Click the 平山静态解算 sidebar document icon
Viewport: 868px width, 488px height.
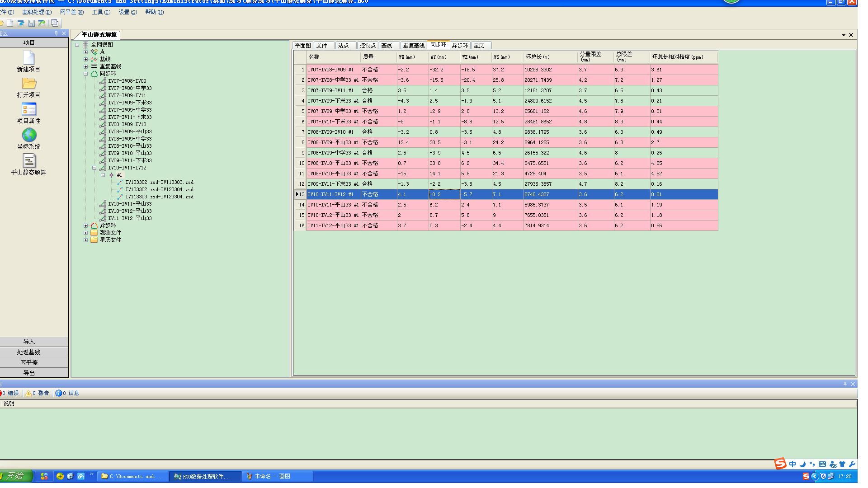(x=29, y=160)
